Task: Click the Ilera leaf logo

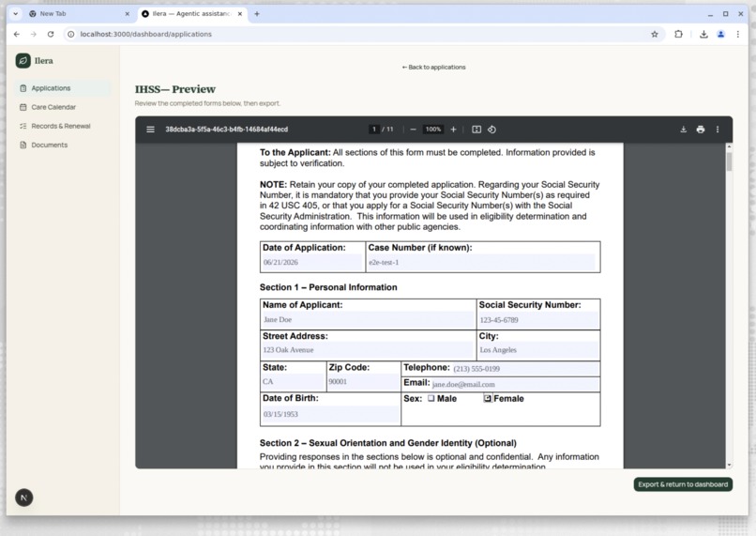Action: (x=23, y=61)
